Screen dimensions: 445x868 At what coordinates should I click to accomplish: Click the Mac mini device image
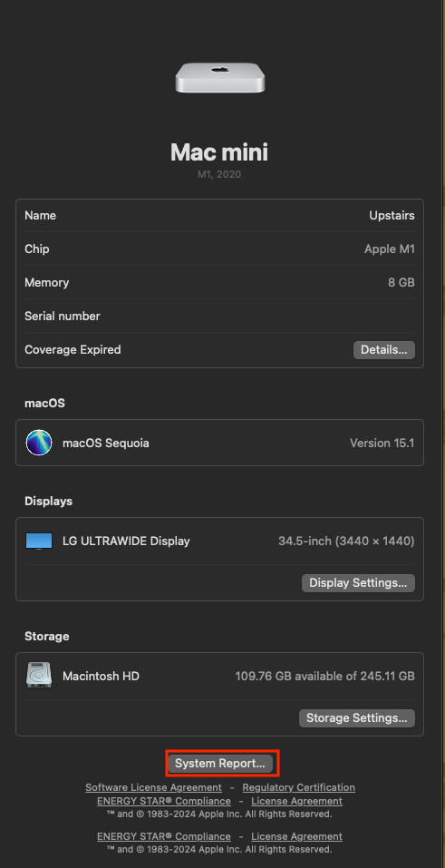click(219, 77)
